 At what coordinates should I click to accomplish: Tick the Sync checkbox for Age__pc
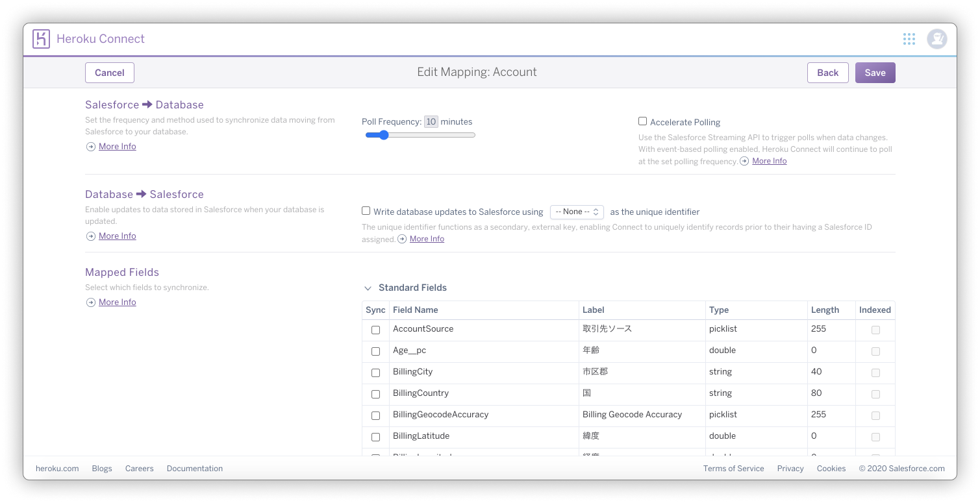click(375, 351)
